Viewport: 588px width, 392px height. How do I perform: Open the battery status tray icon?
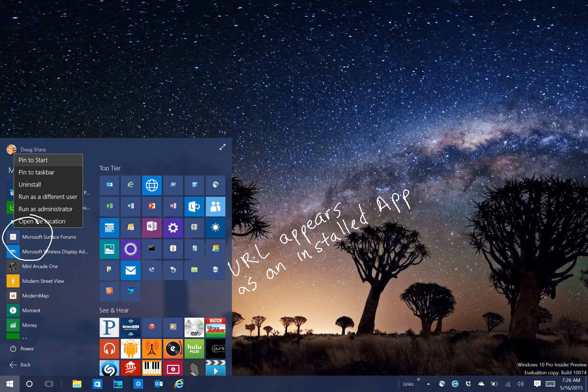494,384
